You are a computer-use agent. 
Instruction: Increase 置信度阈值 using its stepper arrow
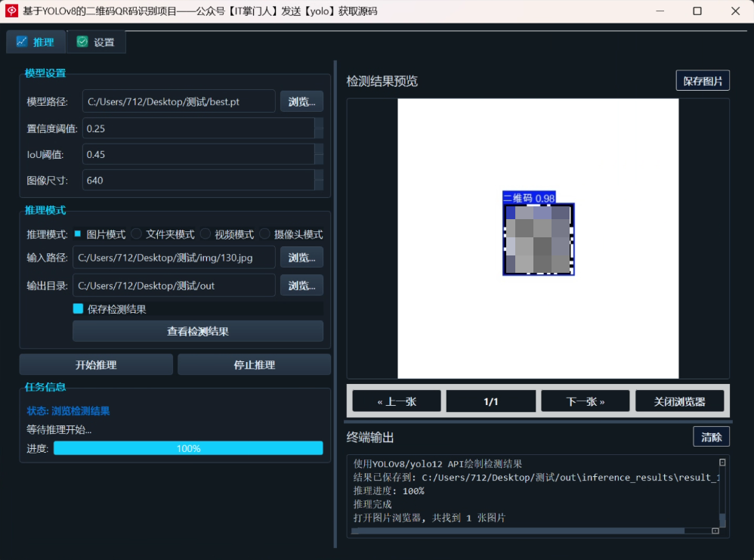coord(320,125)
